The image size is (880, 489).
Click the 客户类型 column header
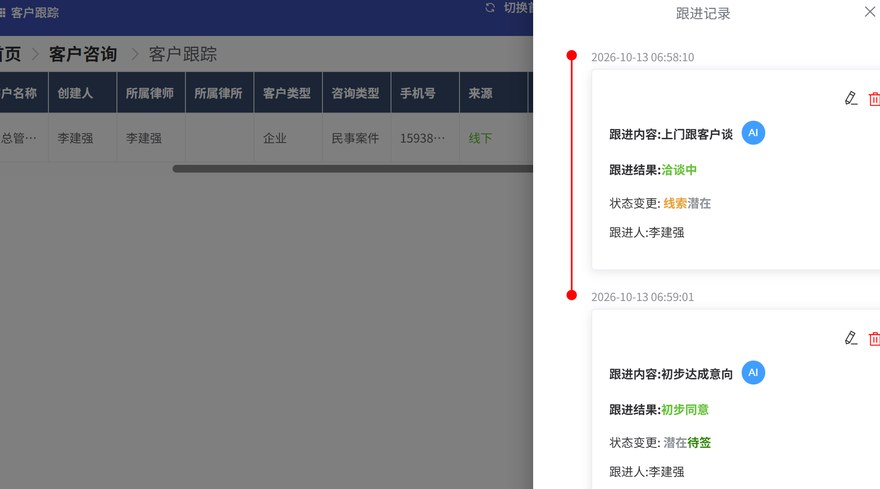(288, 93)
